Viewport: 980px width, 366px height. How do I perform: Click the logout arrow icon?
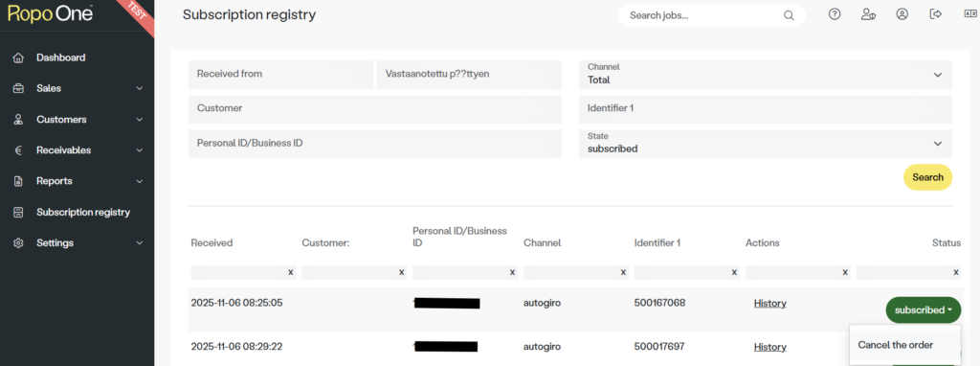(x=936, y=14)
